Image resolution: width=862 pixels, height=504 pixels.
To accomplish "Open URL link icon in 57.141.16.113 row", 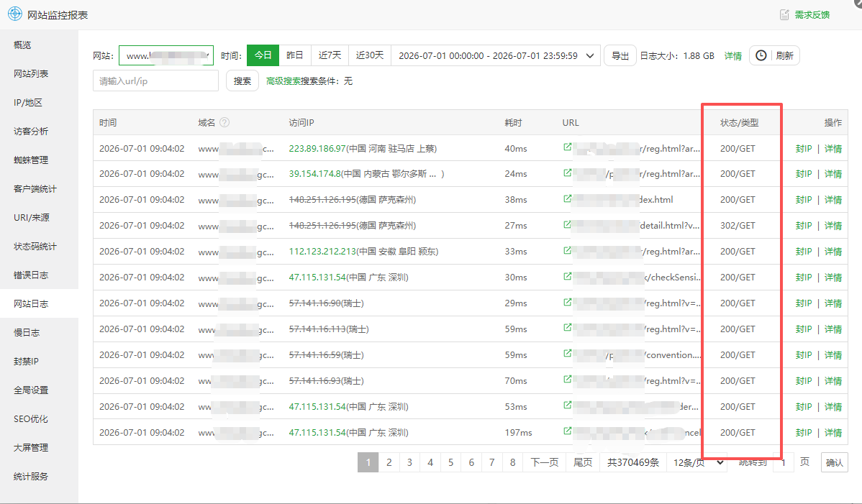I will 567,328.
